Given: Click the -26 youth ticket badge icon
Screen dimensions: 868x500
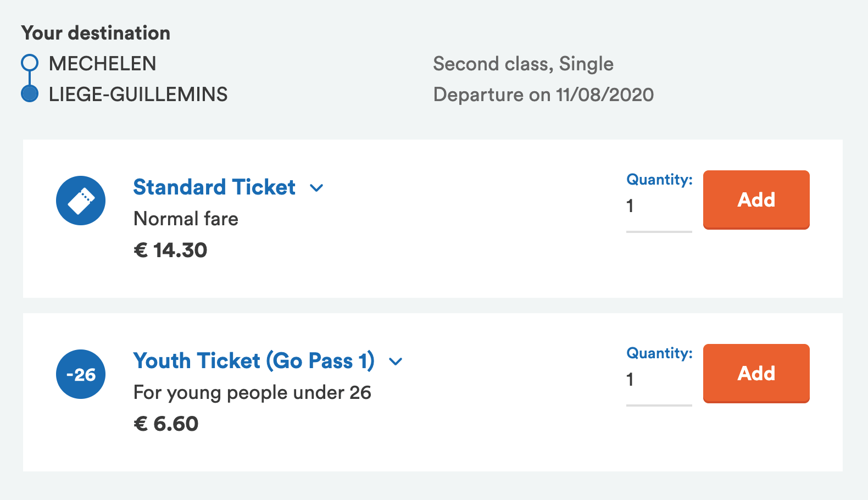Looking at the screenshot, I should [81, 374].
